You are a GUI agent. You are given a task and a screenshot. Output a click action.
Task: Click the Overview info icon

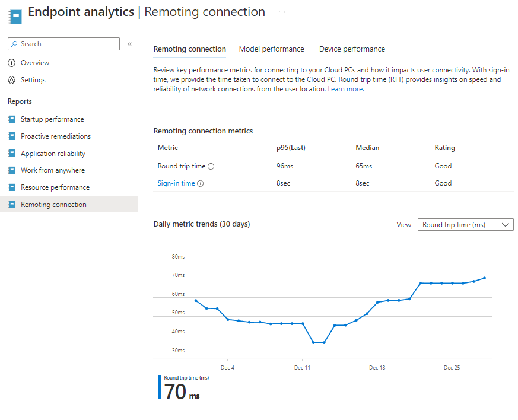[11, 63]
